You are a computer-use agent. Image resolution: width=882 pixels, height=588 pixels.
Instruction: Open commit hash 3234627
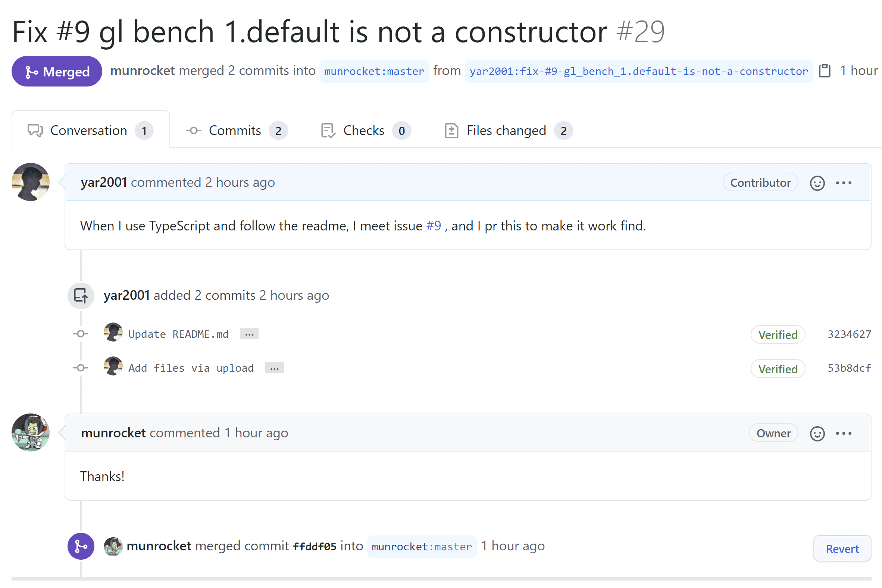[x=850, y=334]
